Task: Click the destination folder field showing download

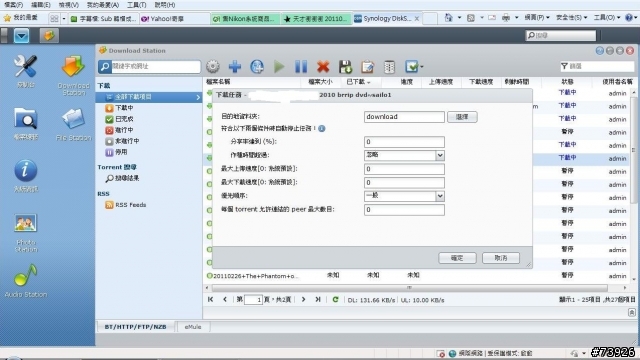Action: tap(404, 117)
